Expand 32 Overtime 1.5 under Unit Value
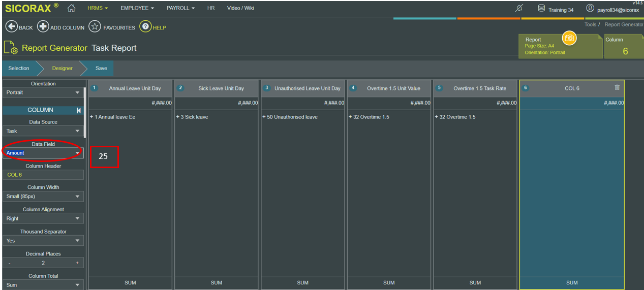644x290 pixels. click(x=369, y=117)
